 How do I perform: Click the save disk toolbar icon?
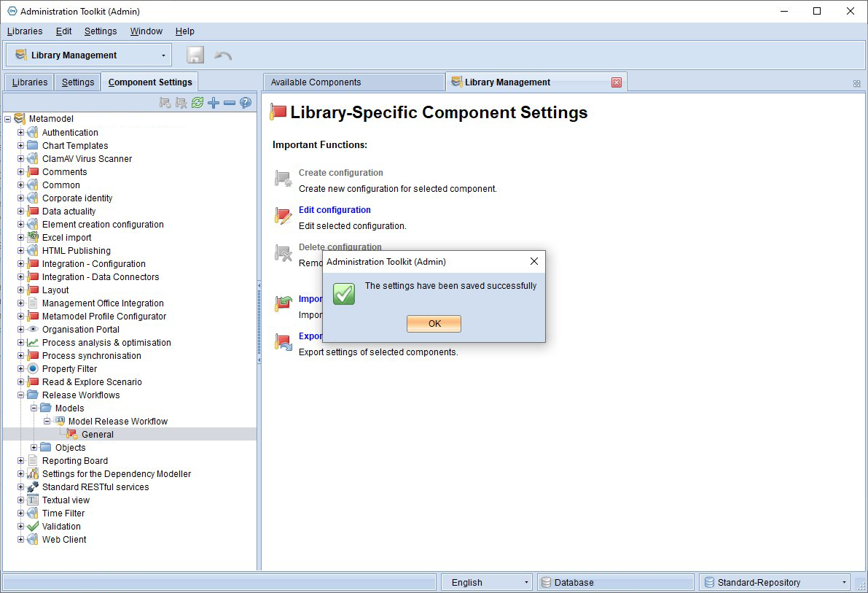point(195,55)
